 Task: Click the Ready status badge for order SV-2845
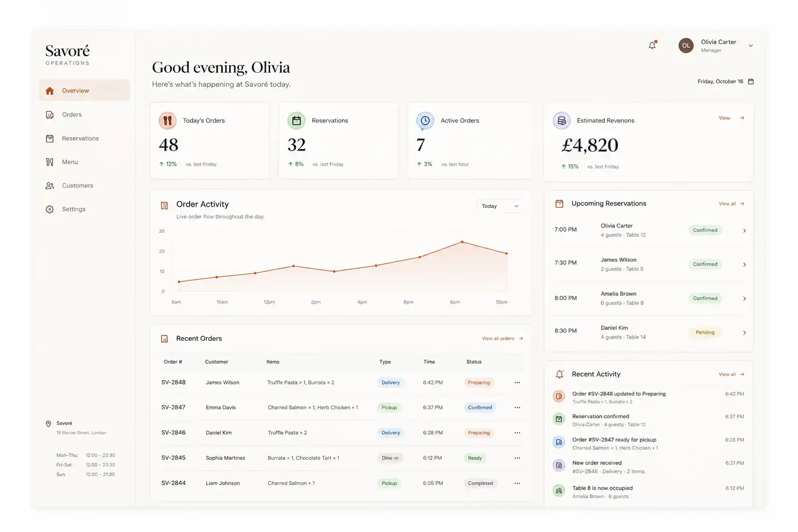pyautogui.click(x=475, y=458)
